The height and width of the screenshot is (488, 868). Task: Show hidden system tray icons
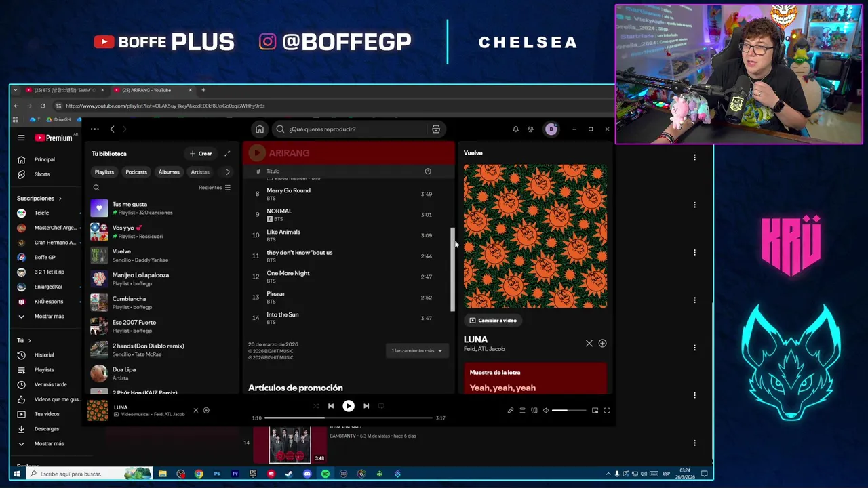pos(608,474)
